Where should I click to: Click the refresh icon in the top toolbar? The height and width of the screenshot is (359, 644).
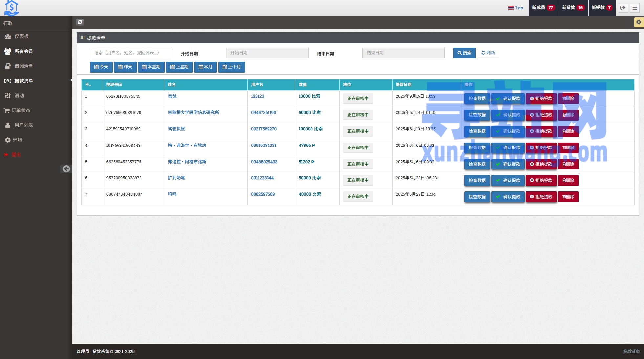click(80, 22)
